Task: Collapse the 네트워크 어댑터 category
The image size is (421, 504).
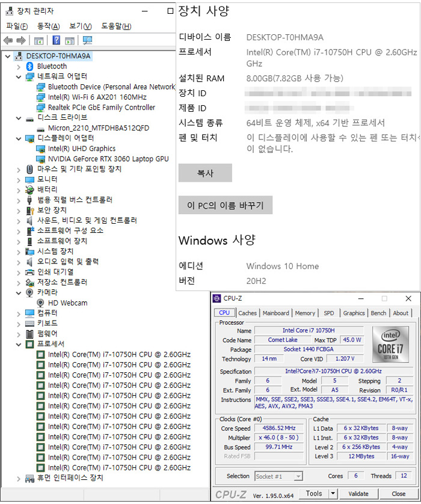Action: click(x=19, y=77)
